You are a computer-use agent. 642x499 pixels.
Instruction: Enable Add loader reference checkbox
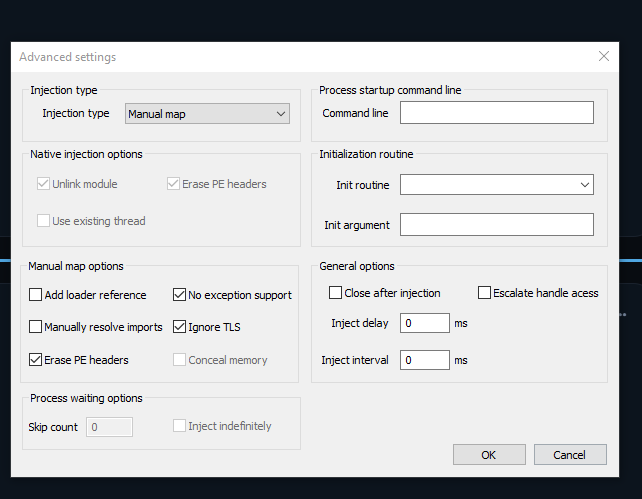pyautogui.click(x=36, y=295)
